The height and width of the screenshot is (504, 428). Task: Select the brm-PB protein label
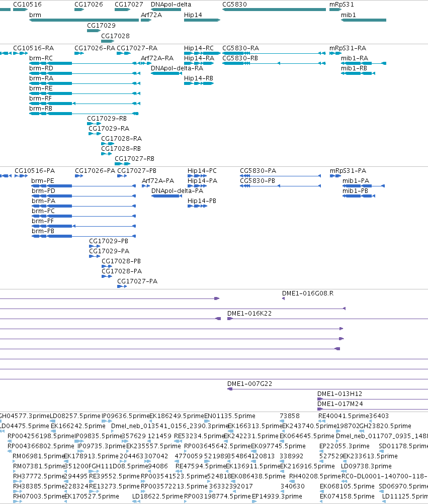[x=43, y=231]
